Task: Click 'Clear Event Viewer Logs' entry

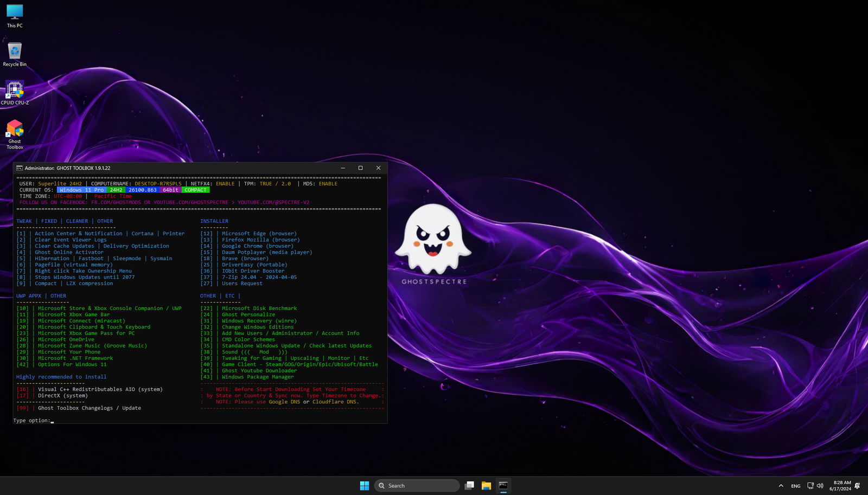Action: click(x=71, y=240)
